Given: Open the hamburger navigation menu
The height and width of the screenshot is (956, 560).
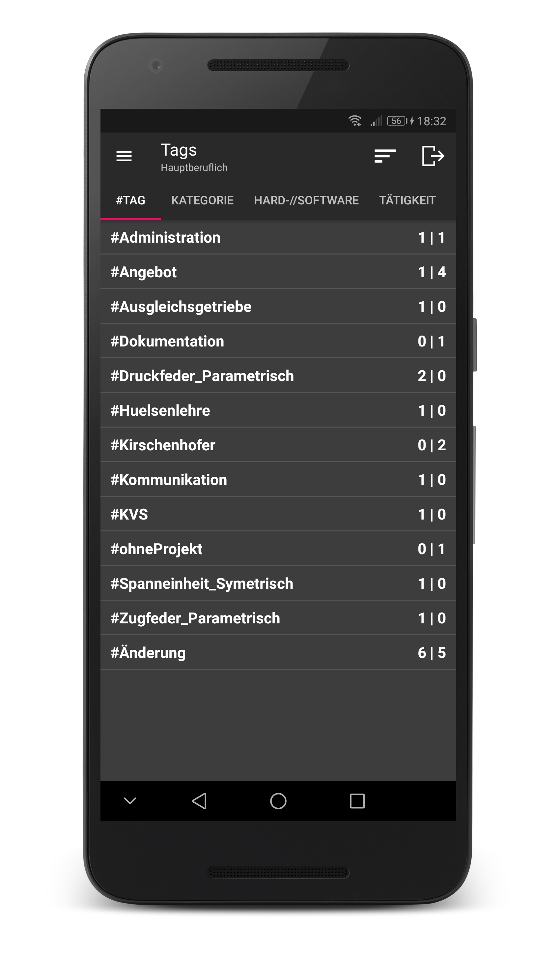Looking at the screenshot, I should pos(124,156).
